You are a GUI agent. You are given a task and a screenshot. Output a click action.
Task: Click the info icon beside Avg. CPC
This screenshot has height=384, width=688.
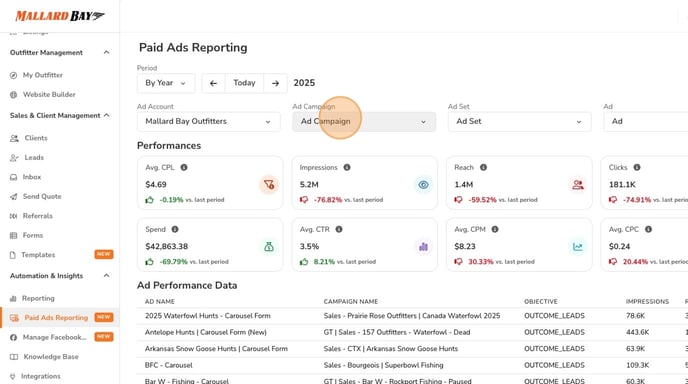click(x=648, y=229)
